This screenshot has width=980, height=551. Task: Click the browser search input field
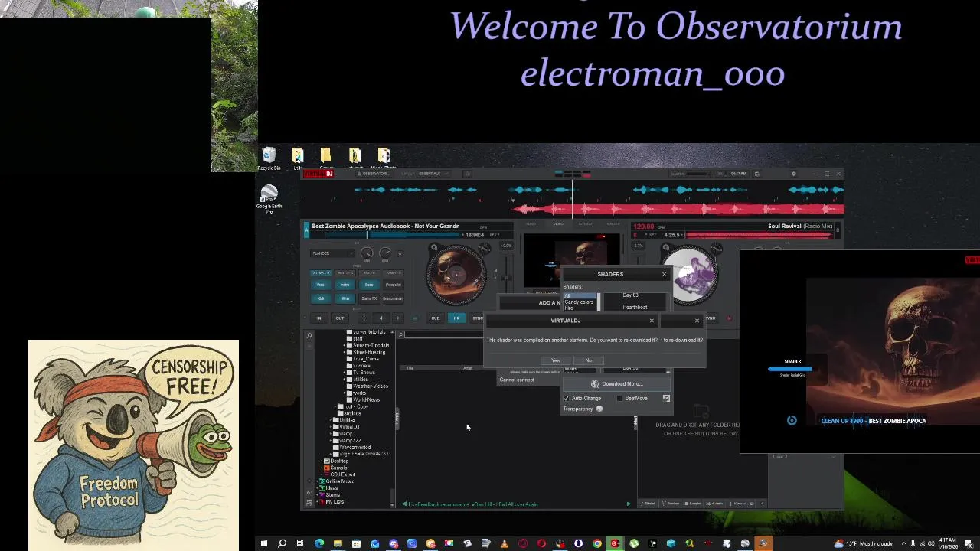(x=444, y=334)
